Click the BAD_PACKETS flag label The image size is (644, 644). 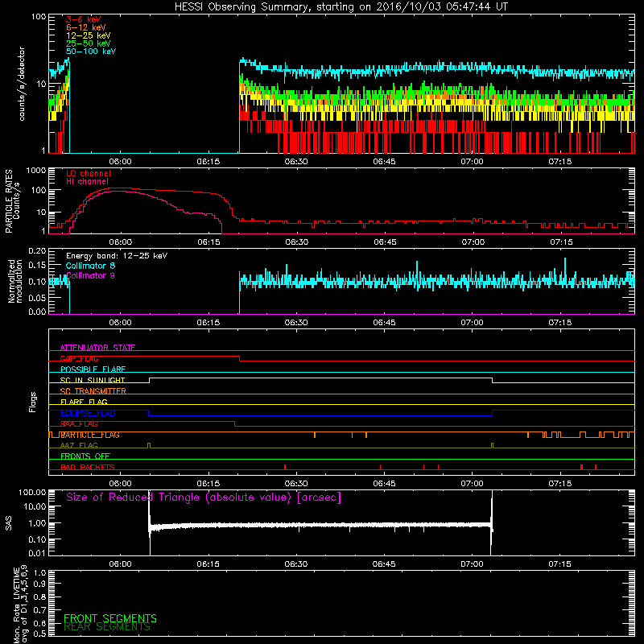88,467
